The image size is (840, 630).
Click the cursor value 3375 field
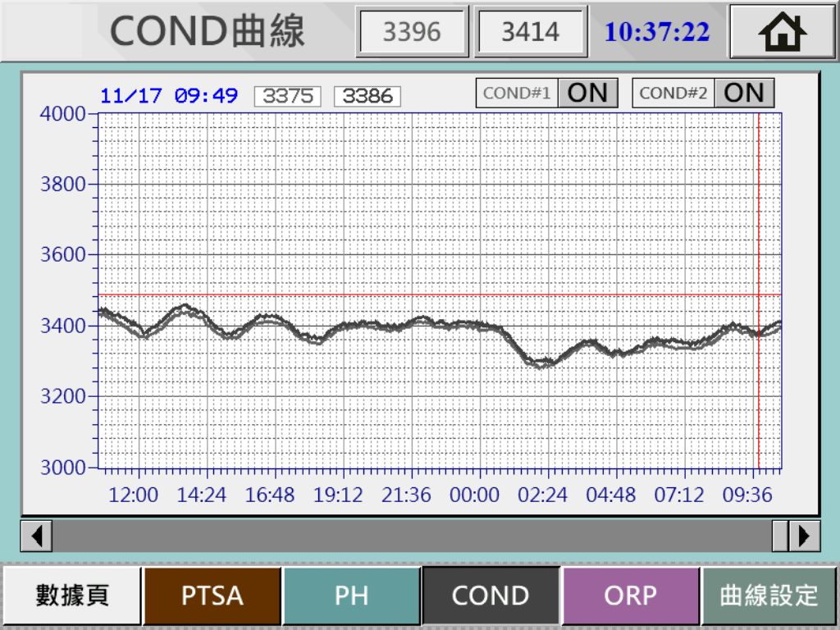(x=287, y=96)
